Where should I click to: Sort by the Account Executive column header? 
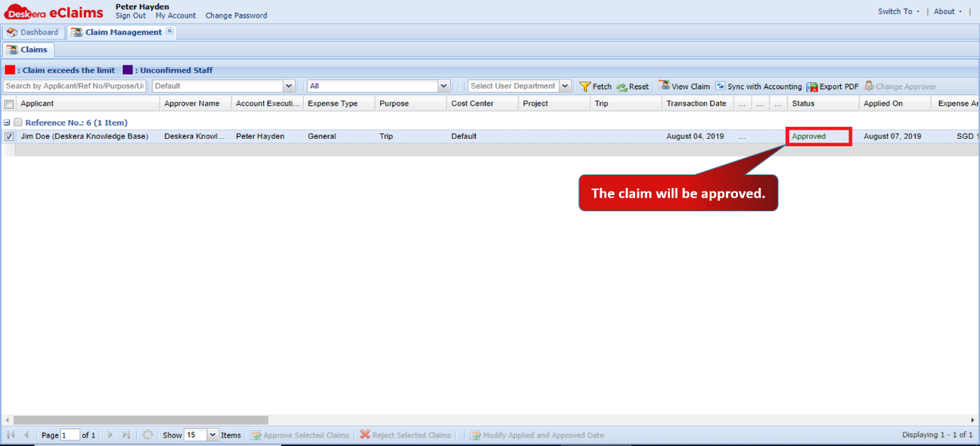[268, 104]
